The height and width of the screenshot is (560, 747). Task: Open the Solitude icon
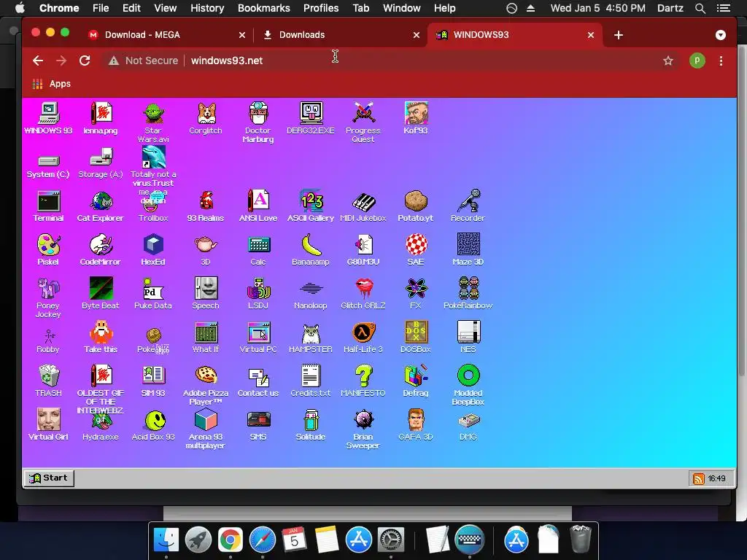pyautogui.click(x=311, y=425)
